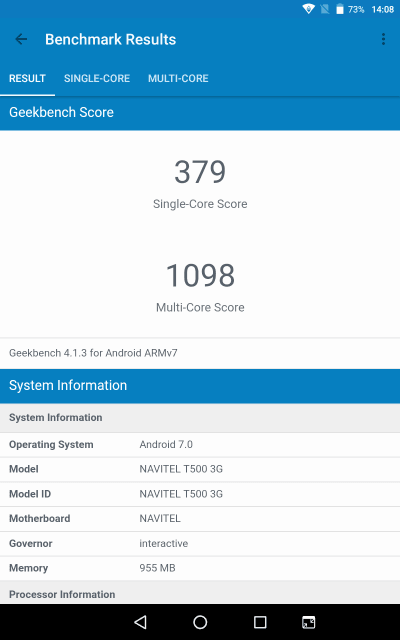Tap the Geekbench Score header
This screenshot has height=640, width=400.
(200, 113)
